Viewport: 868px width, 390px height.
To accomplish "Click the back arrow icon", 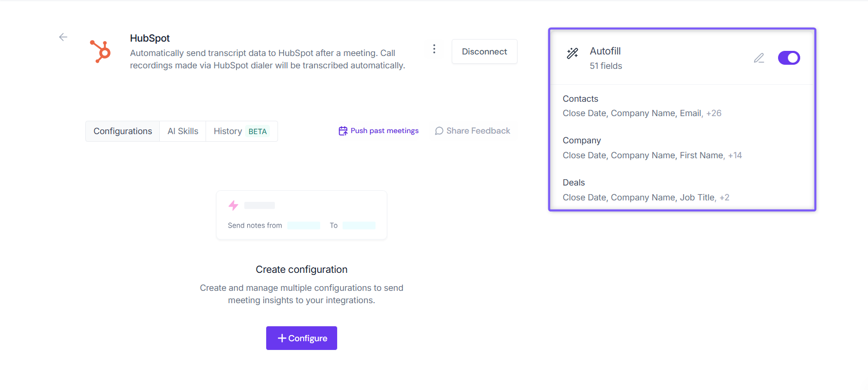I will click(x=63, y=37).
